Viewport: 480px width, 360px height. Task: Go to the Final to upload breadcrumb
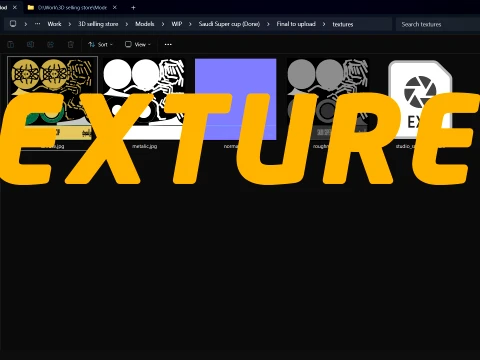[296, 24]
